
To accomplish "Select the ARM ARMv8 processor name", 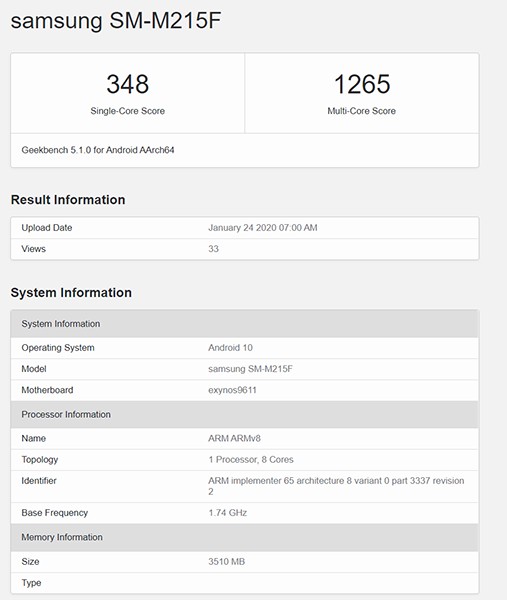I will point(234,439).
